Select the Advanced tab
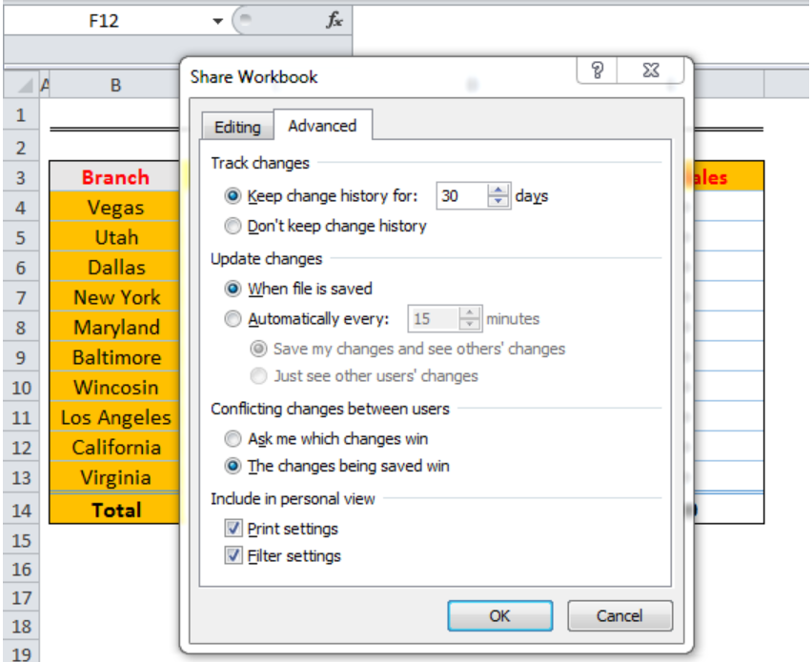812x662 pixels. [322, 126]
